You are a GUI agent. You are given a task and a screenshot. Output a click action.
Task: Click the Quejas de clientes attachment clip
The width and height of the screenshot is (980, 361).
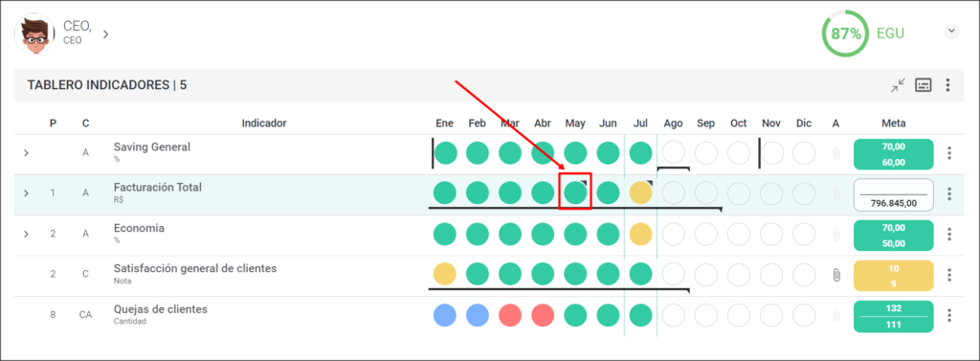tap(836, 315)
